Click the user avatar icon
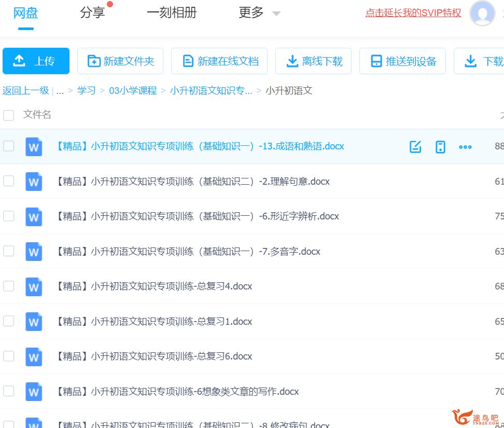 tap(482, 13)
